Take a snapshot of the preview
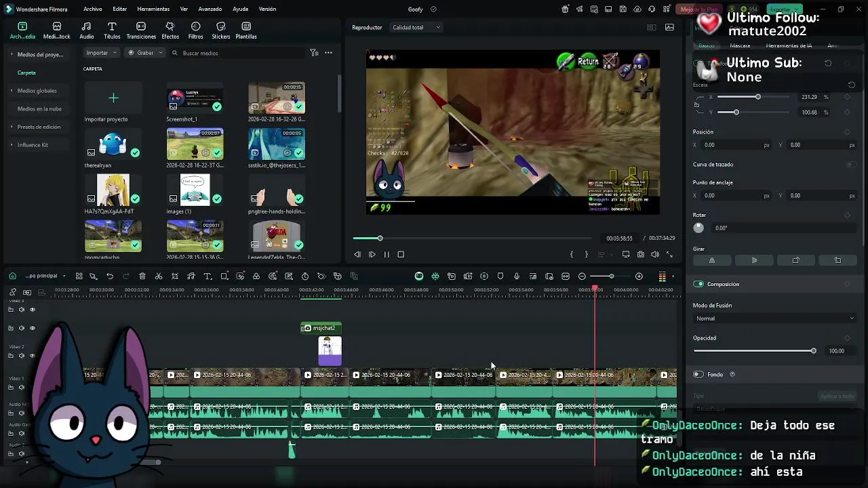 pyautogui.click(x=640, y=255)
